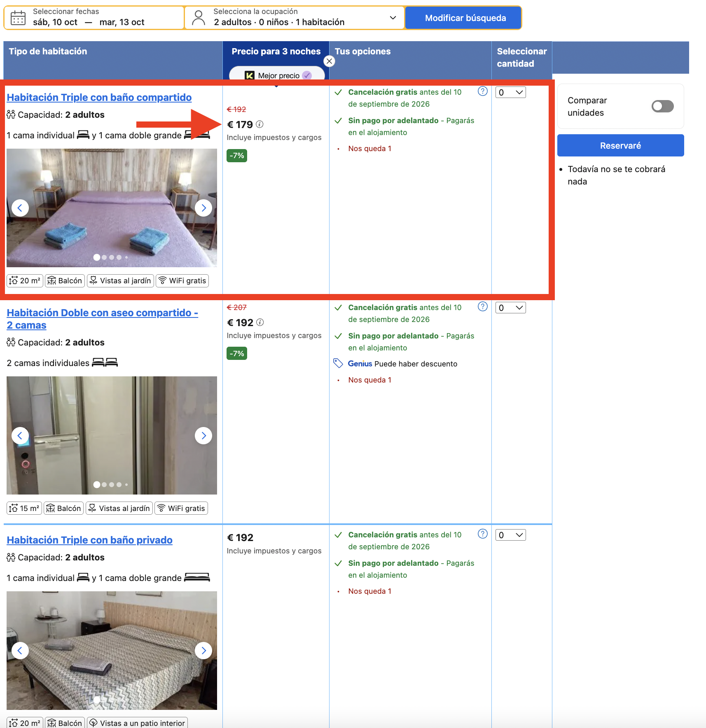706x728 pixels.
Task: Select the dates field sáb, 10 oct
Action: click(x=94, y=18)
